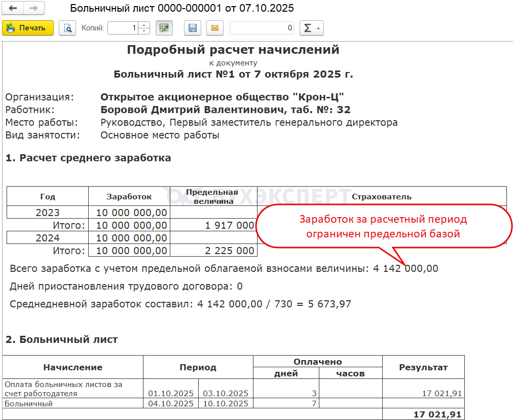Send report by email envelope icon
Image resolution: width=513 pixels, height=420 pixels.
pos(215,28)
